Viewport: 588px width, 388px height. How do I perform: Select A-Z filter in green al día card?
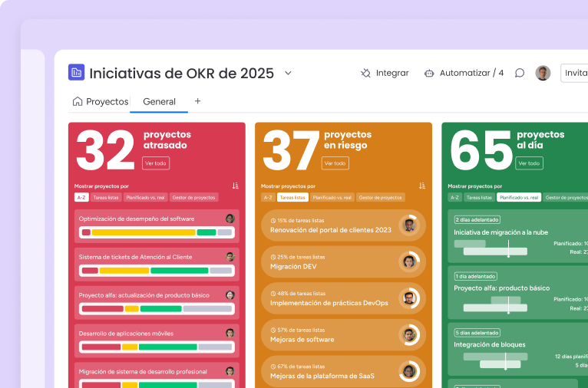pos(455,197)
